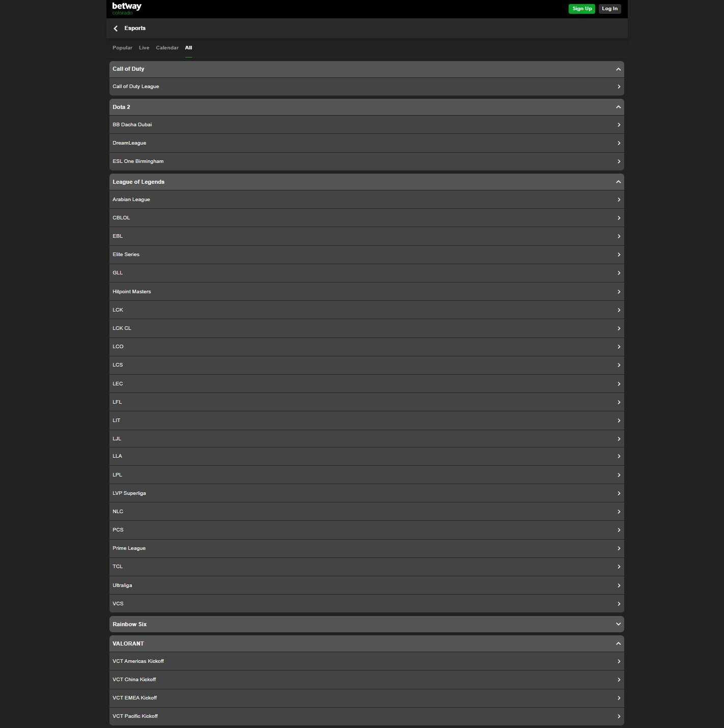Click the back arrow next to Esports
The width and height of the screenshot is (724, 728).
click(116, 29)
